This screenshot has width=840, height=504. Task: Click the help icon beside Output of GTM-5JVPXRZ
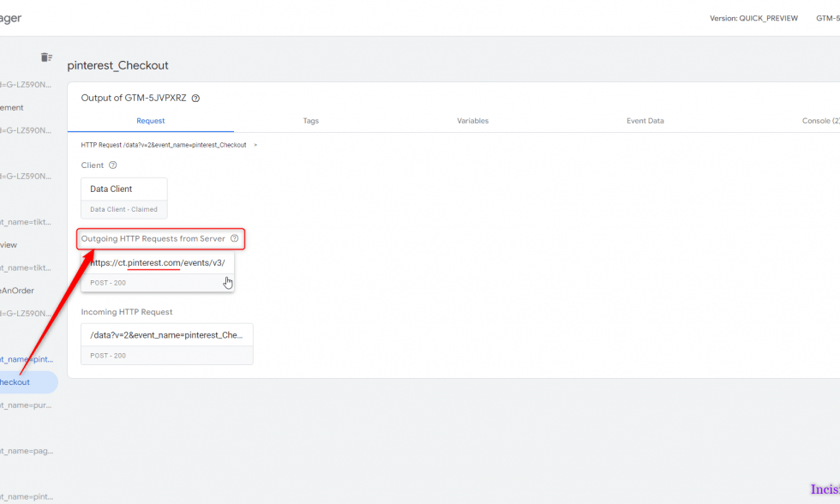(195, 98)
